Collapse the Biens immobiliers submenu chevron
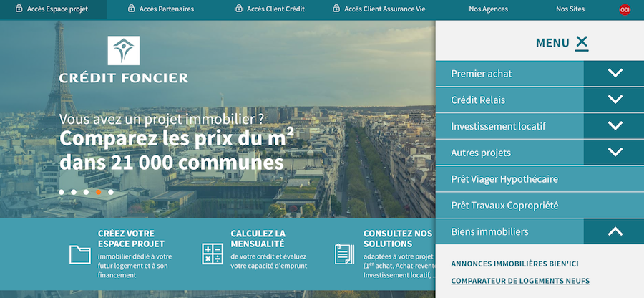 click(615, 231)
